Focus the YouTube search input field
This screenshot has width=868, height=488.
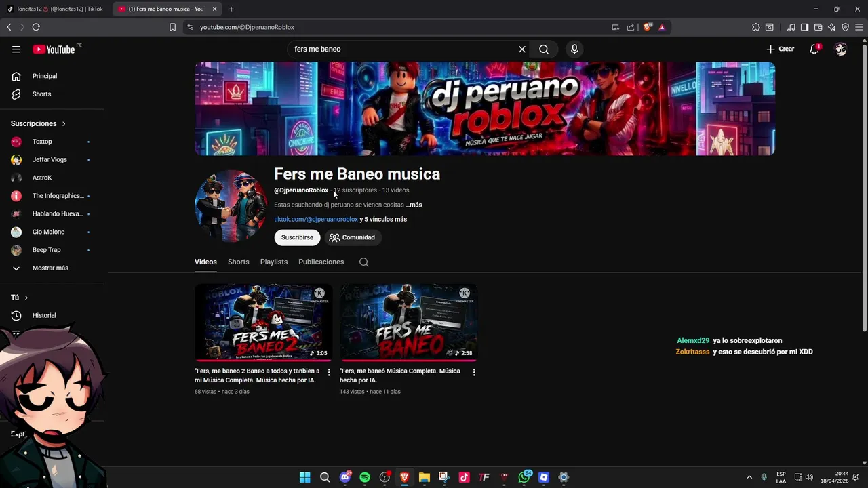coord(403,49)
